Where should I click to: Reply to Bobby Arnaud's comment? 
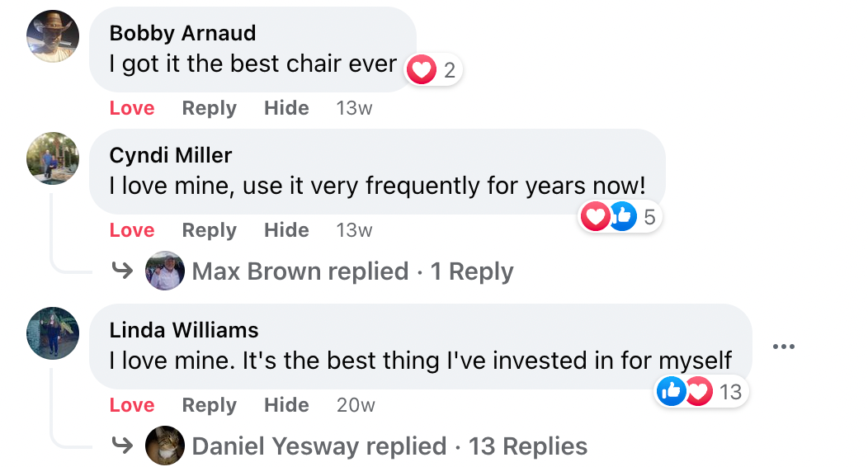tap(209, 108)
